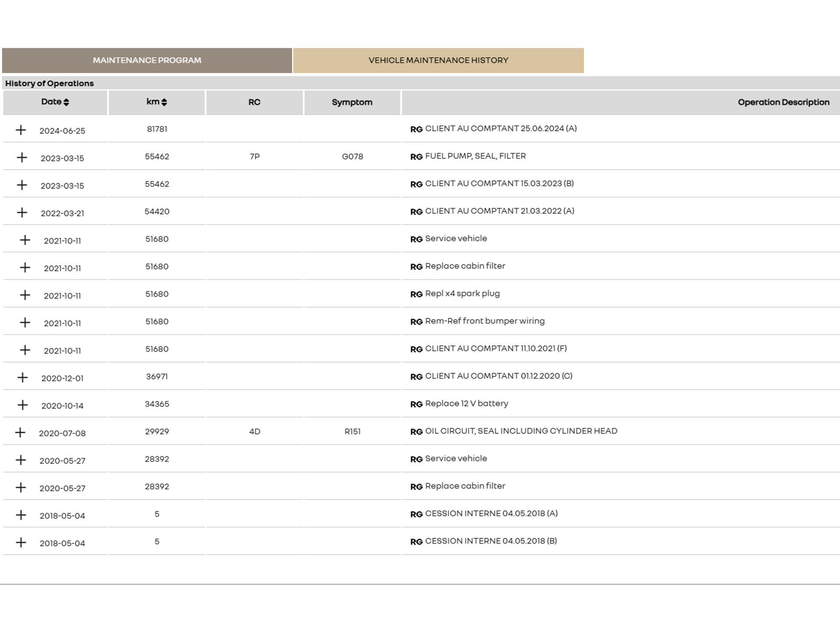Viewport: 840px width, 630px height.
Task: Click the RC column header
Action: tap(254, 102)
